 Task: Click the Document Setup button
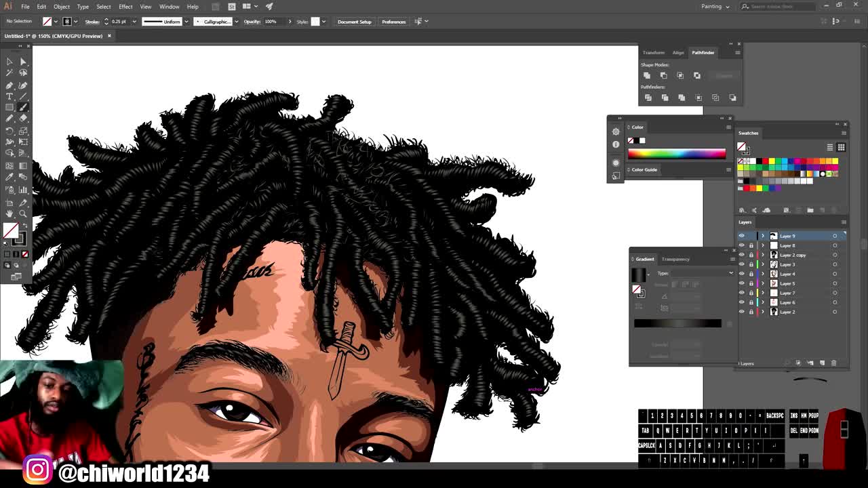(x=355, y=22)
